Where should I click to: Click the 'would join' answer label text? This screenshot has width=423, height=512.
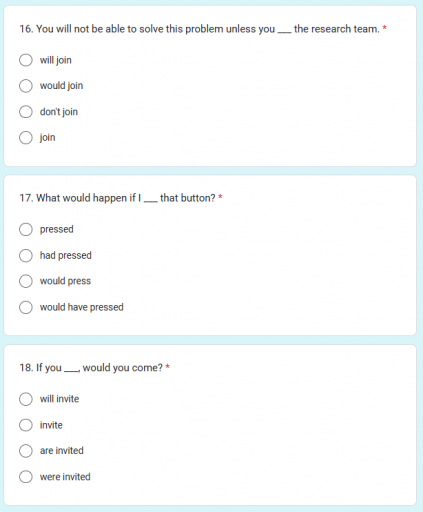(61, 86)
